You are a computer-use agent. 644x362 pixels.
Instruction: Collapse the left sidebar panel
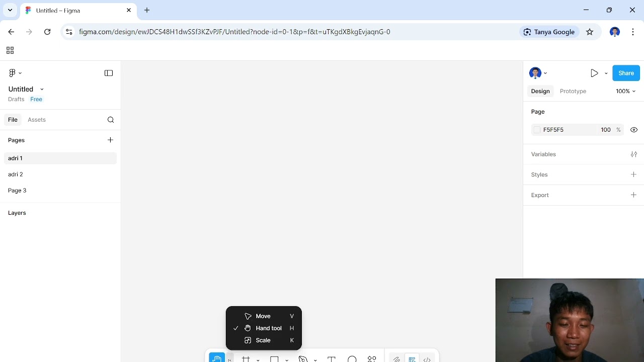109,73
